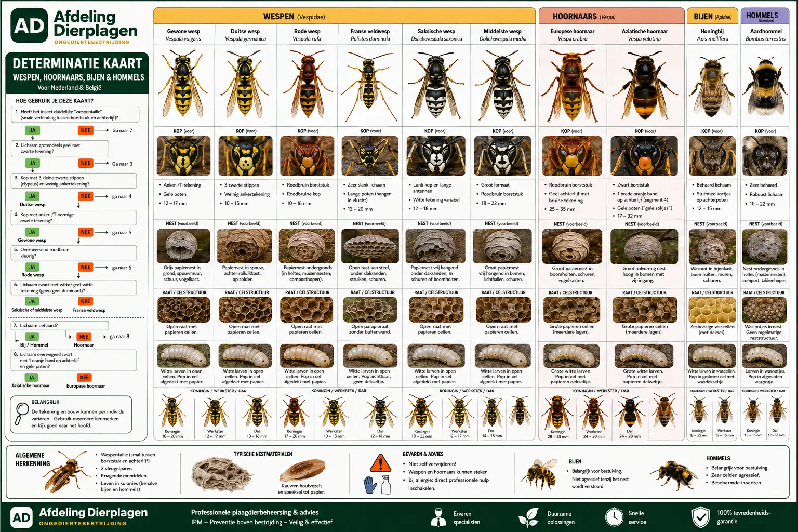
Task: Click the Snelle service clock icon
Action: point(614,517)
